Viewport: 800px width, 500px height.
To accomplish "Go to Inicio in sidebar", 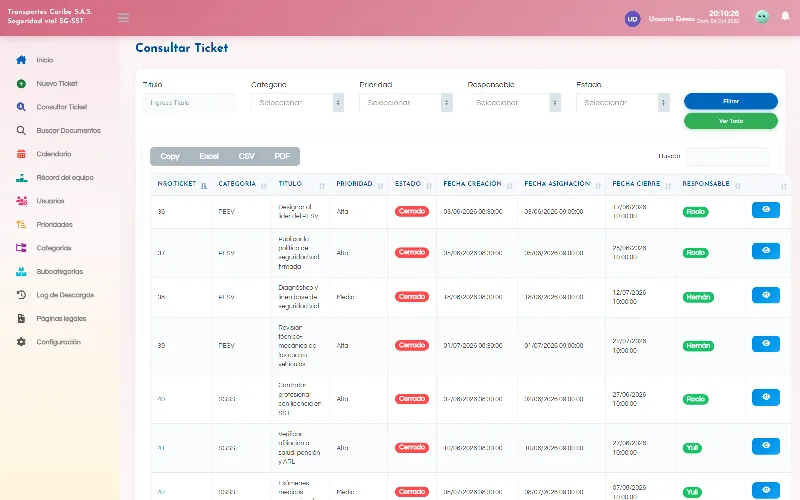I will (45, 60).
